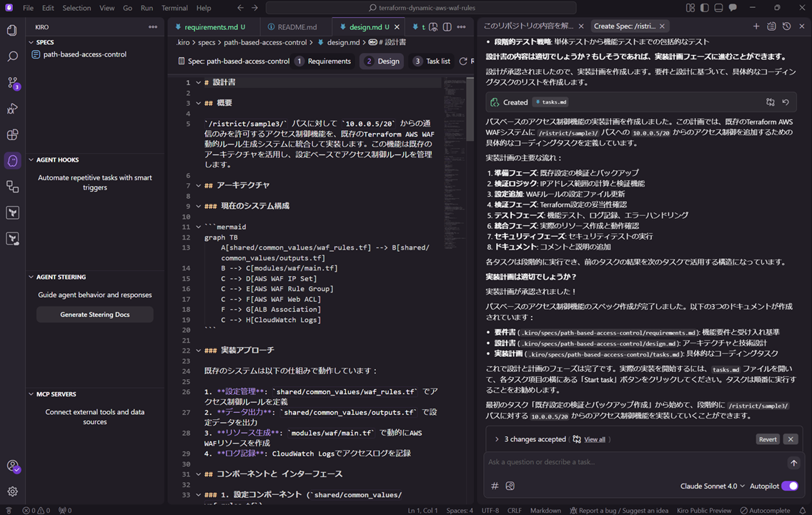Screen dimensions: 812x515
Task: Open notifications bell in status bar
Action: click(x=802, y=510)
